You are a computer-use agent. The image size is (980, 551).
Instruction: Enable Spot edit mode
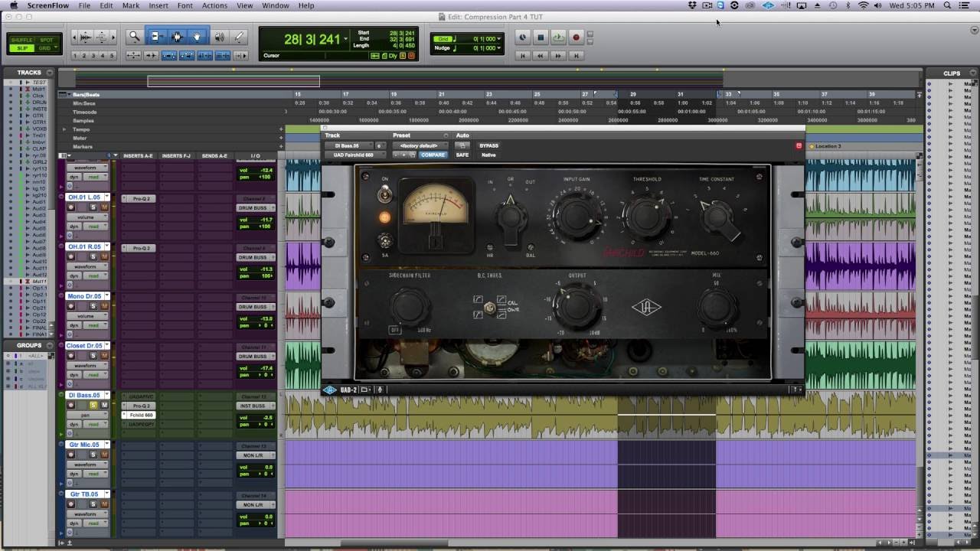click(47, 40)
